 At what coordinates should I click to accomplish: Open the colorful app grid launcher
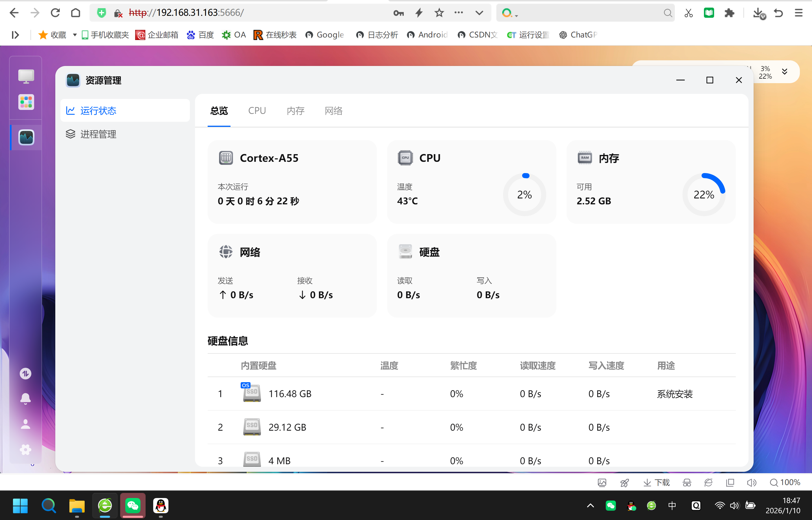pos(26,102)
